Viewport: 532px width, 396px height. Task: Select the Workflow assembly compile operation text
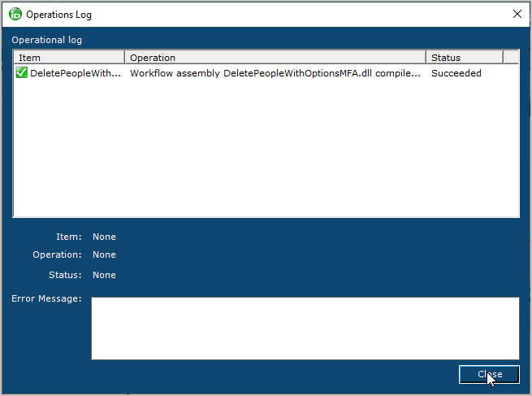coord(275,73)
